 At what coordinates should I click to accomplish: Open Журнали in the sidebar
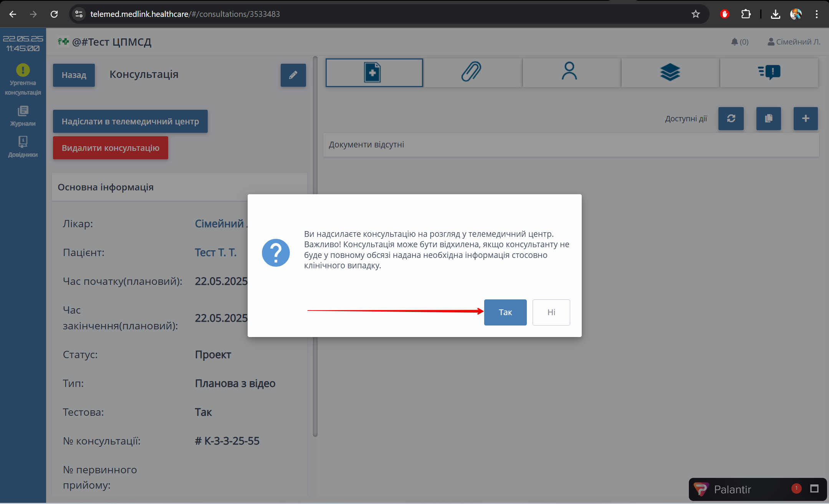click(23, 116)
